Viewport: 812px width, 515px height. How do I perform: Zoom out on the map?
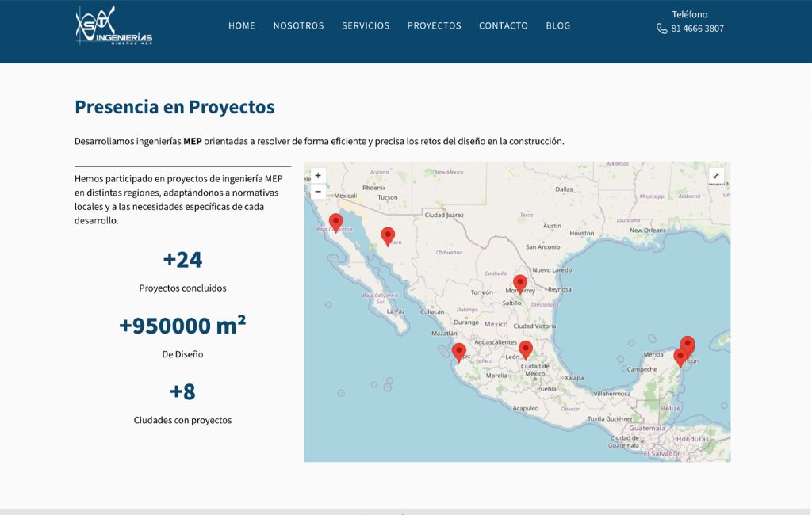pyautogui.click(x=318, y=192)
